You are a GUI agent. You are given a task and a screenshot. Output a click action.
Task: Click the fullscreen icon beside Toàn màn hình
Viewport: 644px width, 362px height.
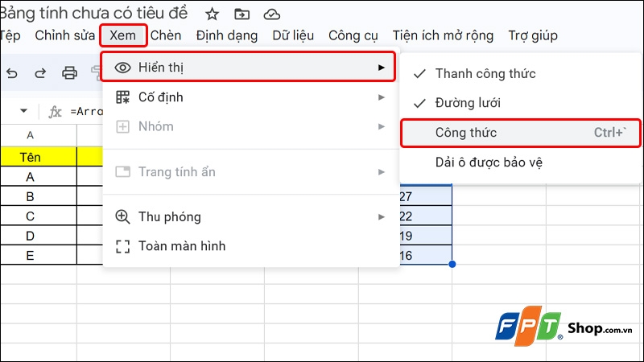[122, 246]
